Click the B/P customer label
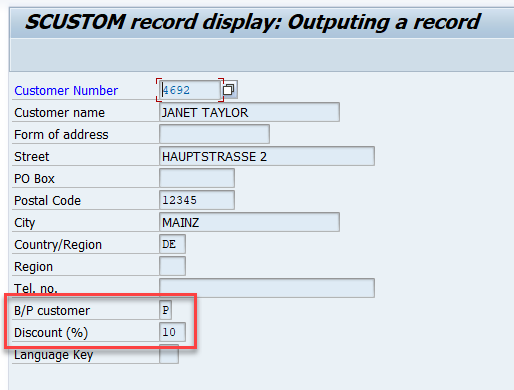 pos(52,311)
